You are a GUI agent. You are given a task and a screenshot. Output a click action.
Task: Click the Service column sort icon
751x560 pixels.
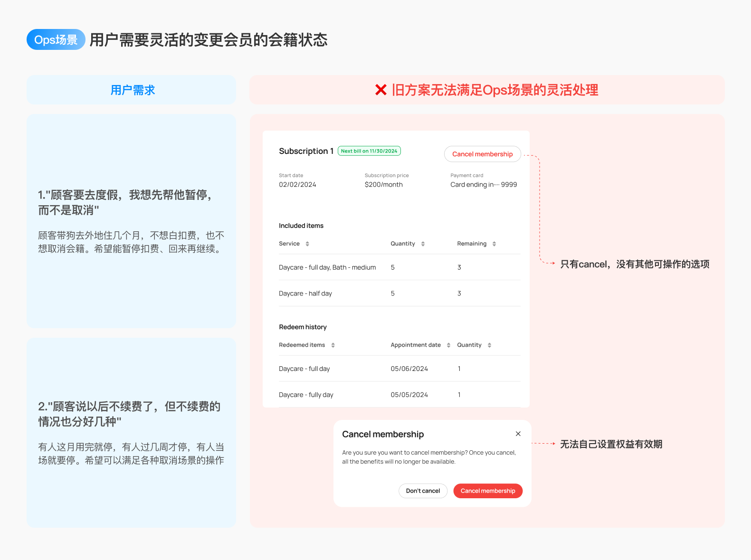[307, 244]
